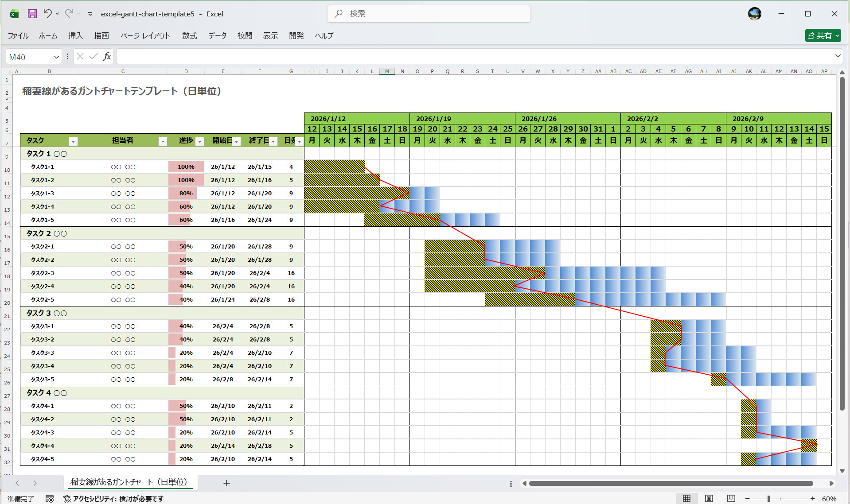Click the Save icon in title bar

(32, 14)
